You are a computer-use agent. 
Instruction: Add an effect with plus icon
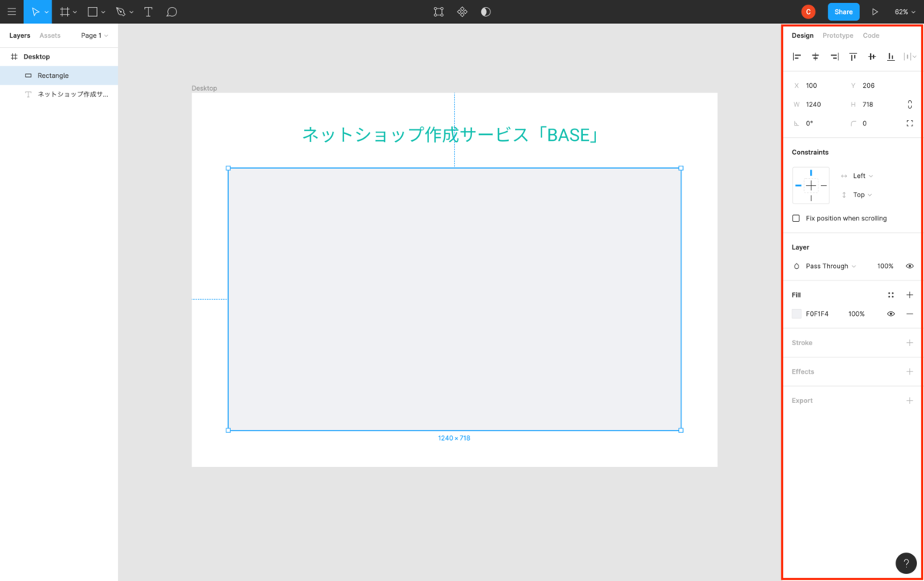point(909,371)
